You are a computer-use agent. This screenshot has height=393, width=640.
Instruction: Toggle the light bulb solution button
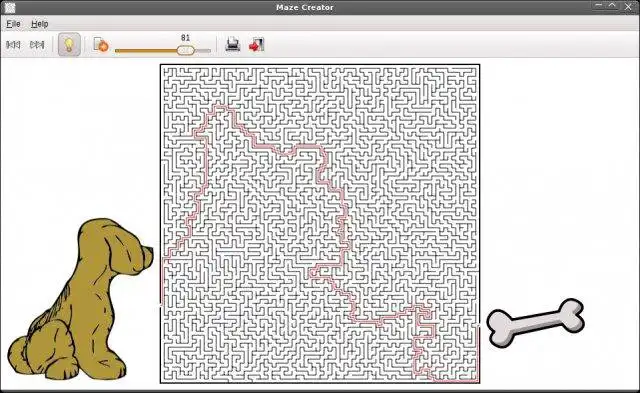click(69, 44)
